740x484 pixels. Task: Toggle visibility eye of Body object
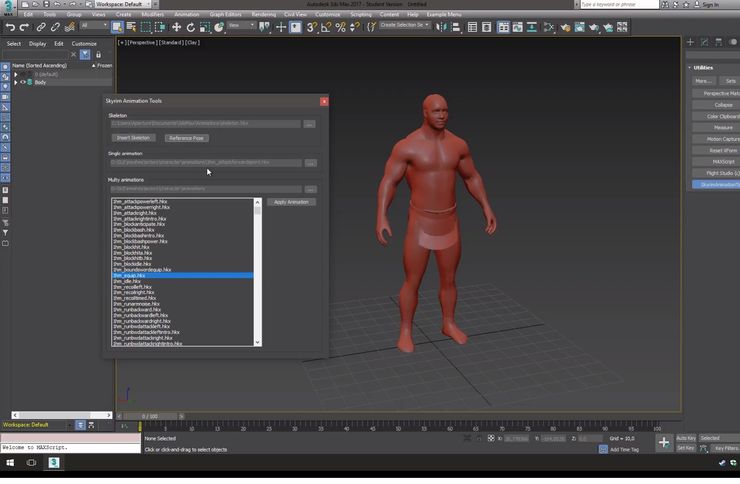pos(22,82)
